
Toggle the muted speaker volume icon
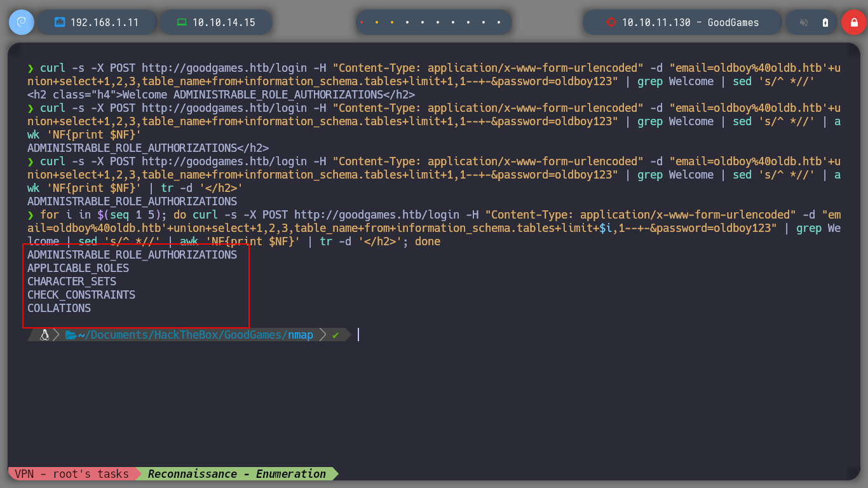click(x=804, y=22)
